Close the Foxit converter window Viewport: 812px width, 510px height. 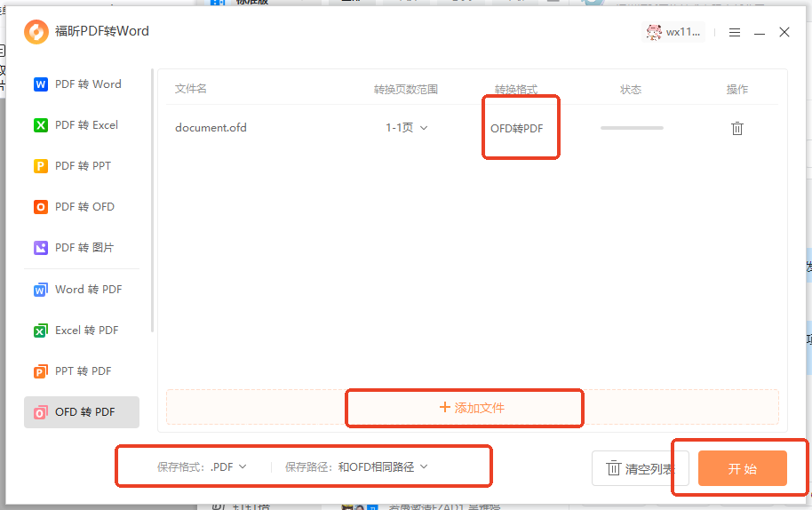point(784,32)
